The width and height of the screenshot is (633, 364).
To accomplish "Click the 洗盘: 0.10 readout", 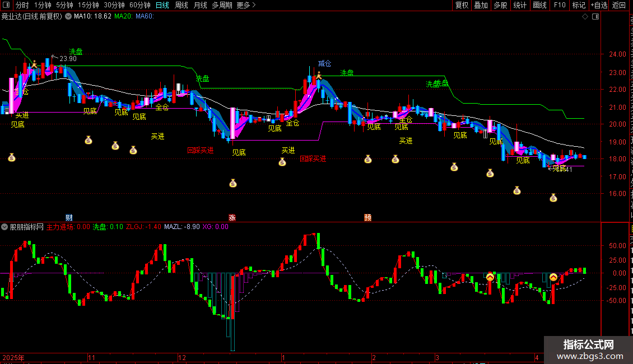I will click(x=108, y=227).
